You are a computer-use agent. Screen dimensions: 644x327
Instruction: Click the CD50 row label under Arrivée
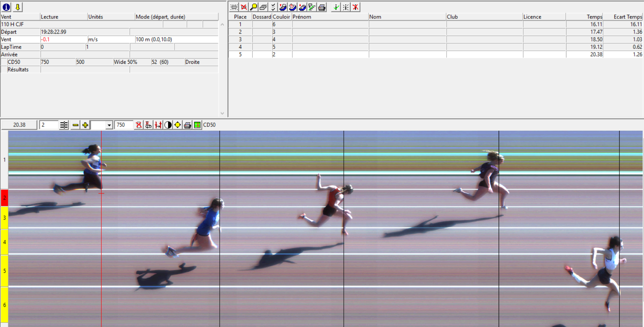coord(14,62)
